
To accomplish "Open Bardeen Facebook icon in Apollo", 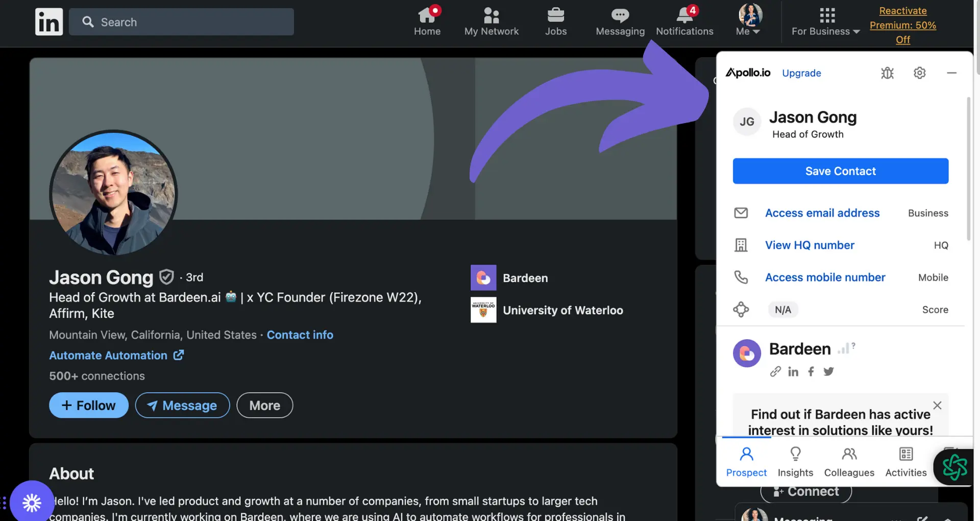I will click(811, 371).
